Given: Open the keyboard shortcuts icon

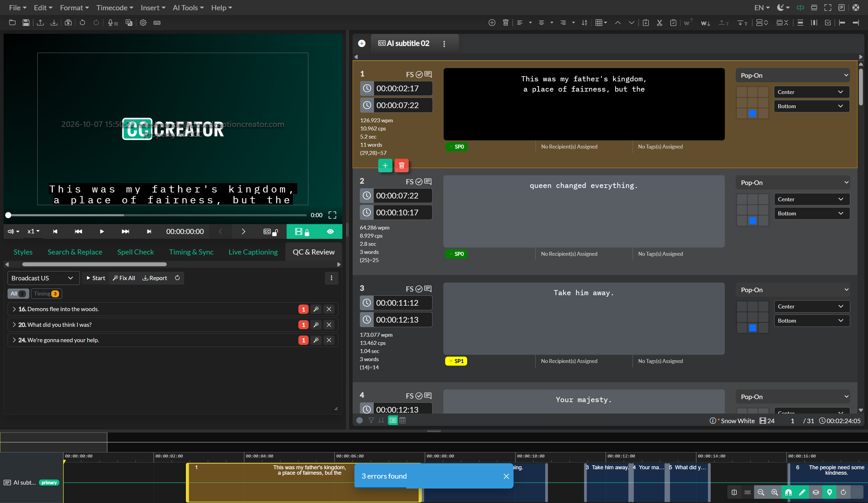Looking at the screenshot, I should pos(157,23).
